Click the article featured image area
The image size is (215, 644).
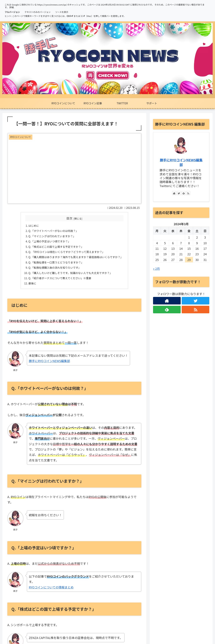[74, 169]
